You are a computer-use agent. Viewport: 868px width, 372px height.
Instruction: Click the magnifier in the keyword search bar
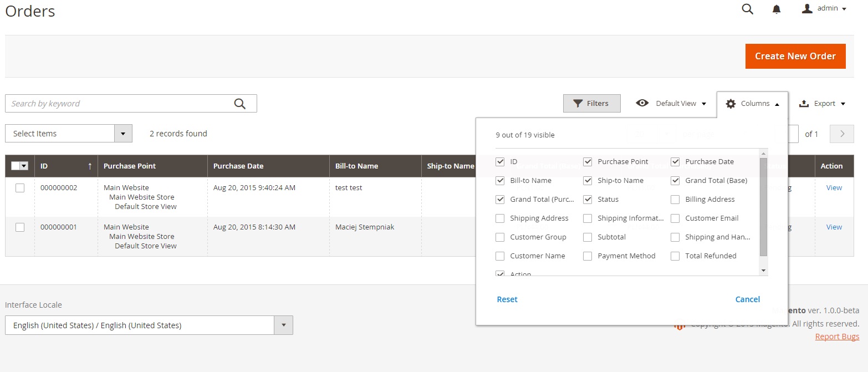[240, 103]
